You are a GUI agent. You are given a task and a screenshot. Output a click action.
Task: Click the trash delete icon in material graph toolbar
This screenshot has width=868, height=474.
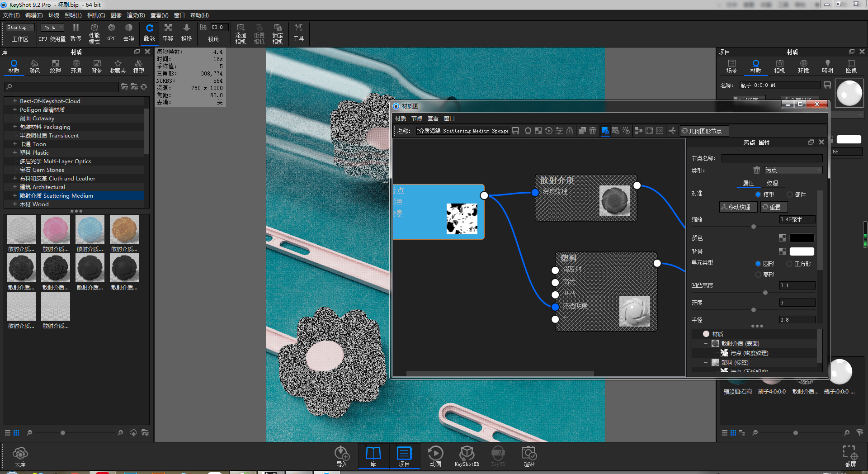pos(593,131)
